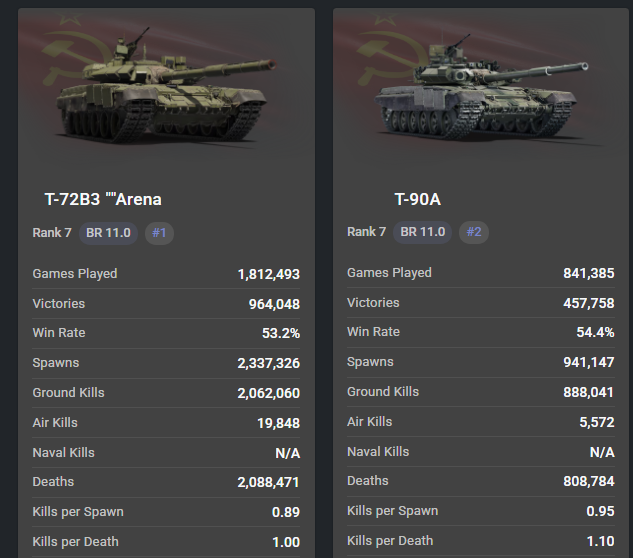Open the T-90A vehicle title

pos(417,199)
